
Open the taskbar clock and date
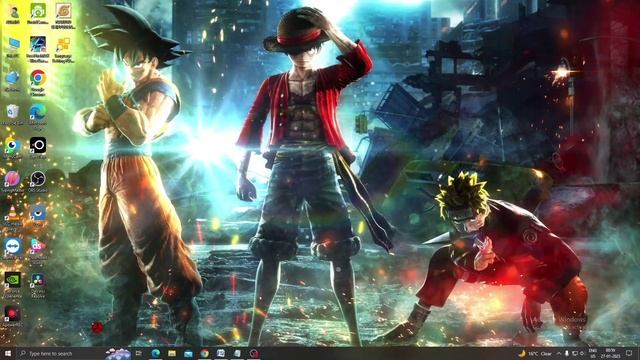pyautogui.click(x=611, y=353)
